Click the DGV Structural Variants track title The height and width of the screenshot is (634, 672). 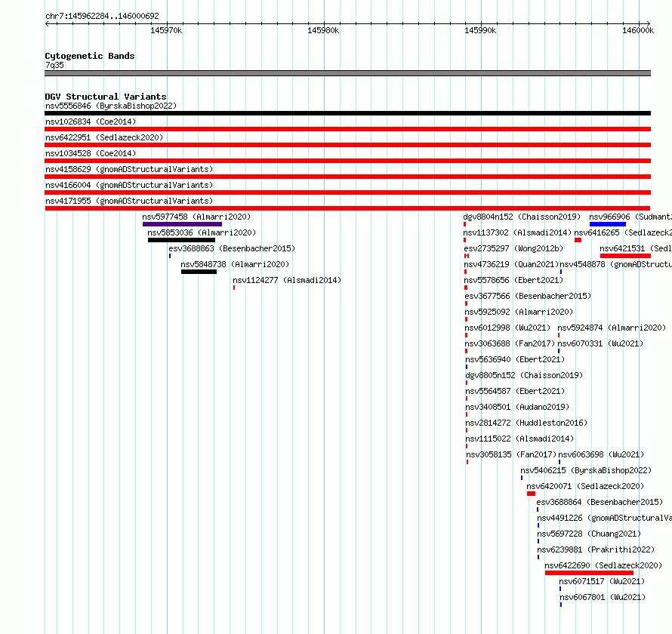tap(106, 97)
